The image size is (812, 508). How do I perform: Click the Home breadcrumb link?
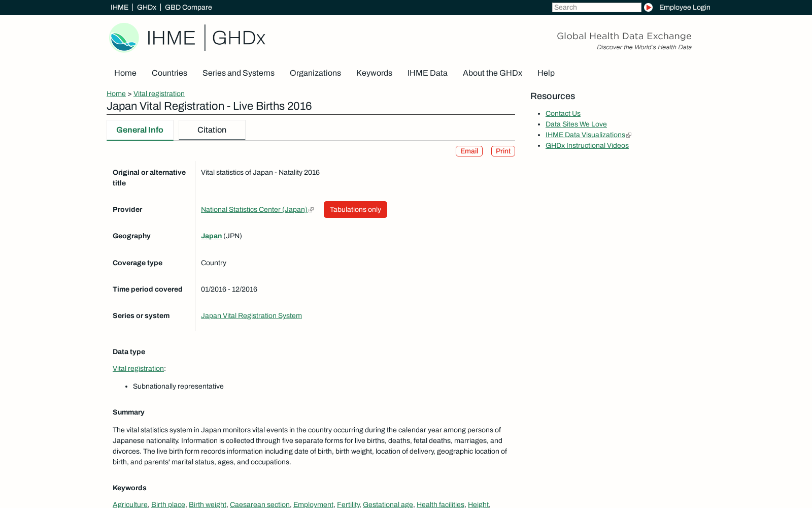[116, 93]
